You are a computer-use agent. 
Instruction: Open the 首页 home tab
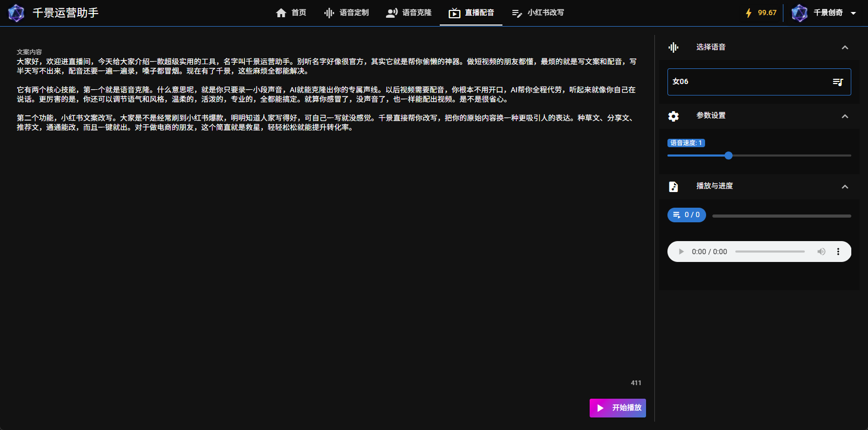pyautogui.click(x=291, y=13)
